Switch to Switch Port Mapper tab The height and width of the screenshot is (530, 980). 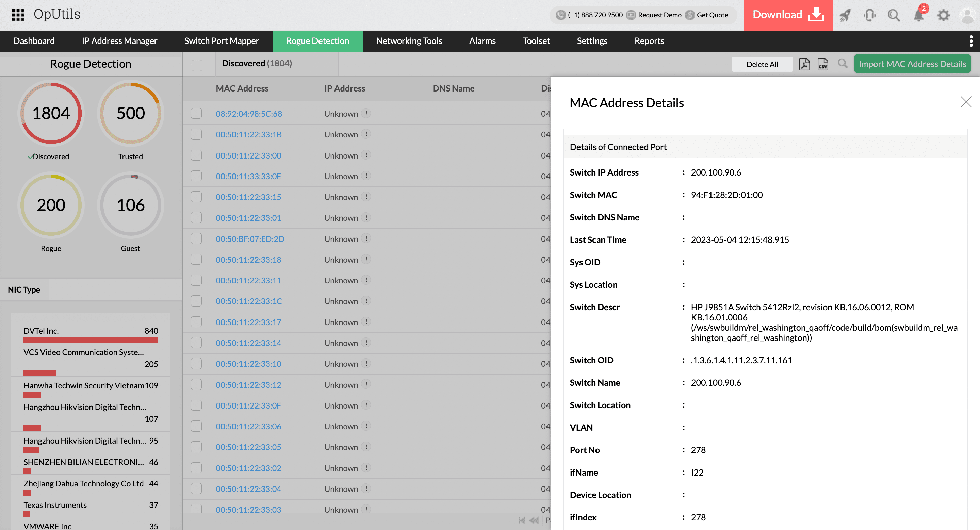(222, 41)
